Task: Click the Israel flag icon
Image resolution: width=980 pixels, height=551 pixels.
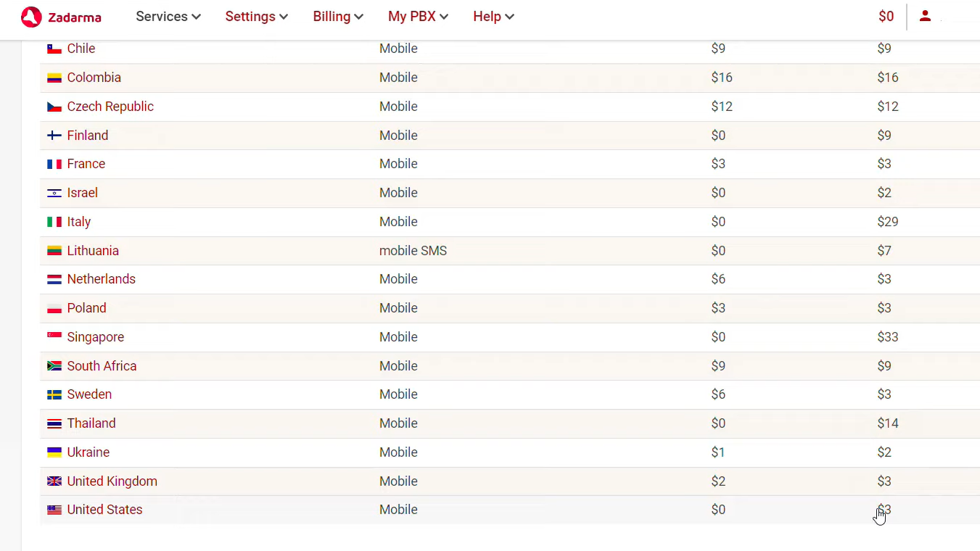Action: click(54, 194)
